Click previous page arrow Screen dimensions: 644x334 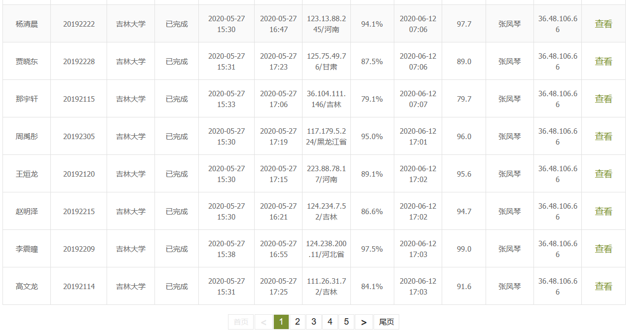click(264, 322)
